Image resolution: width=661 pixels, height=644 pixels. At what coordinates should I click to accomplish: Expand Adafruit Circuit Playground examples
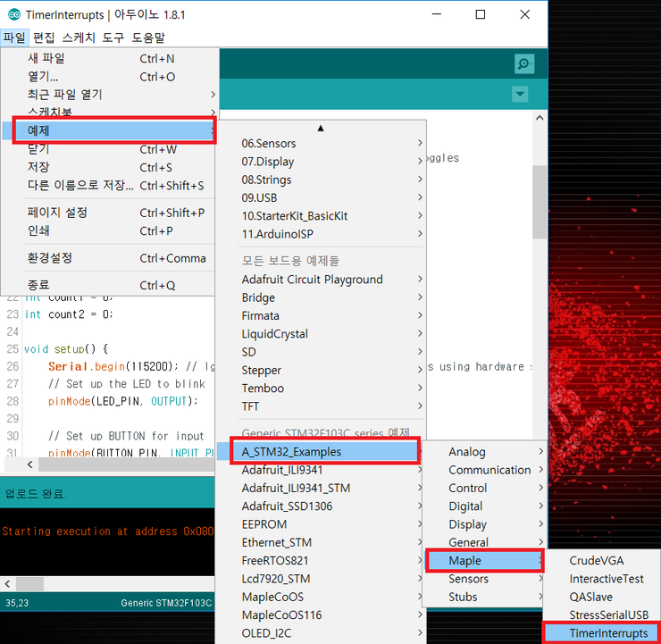[321, 280]
